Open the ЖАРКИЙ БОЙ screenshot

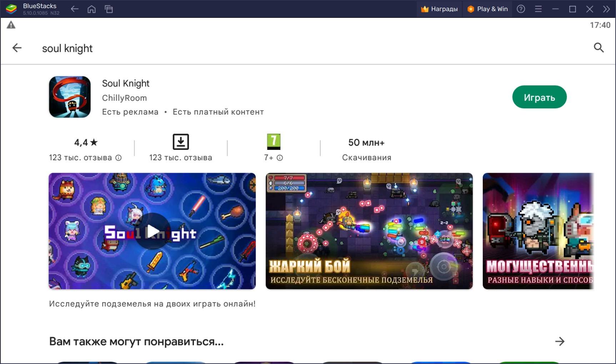tap(369, 231)
